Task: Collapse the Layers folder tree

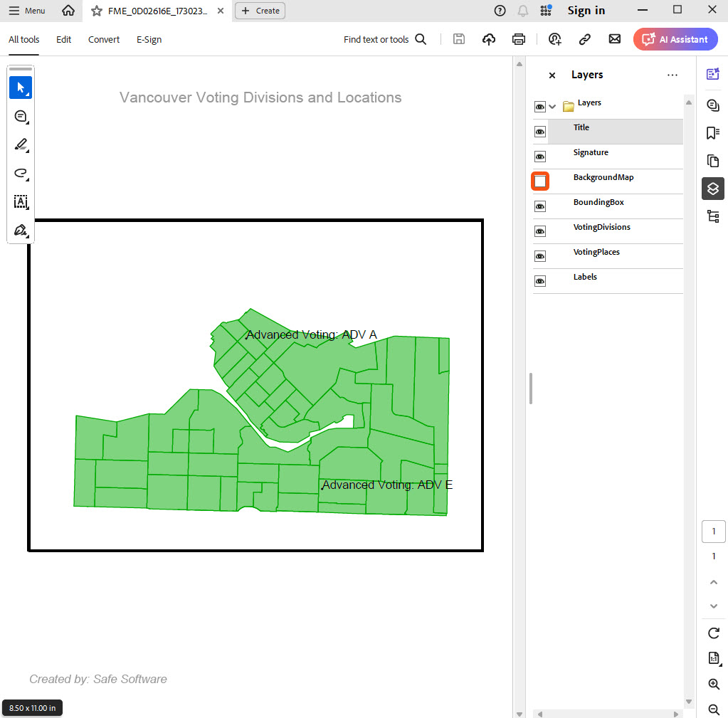Action: click(552, 107)
